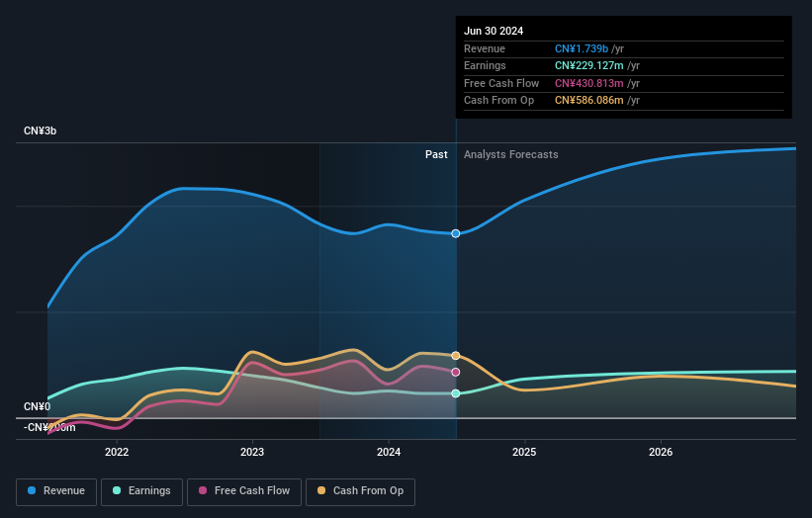Click the Earnings row label in tooltip

coord(485,65)
